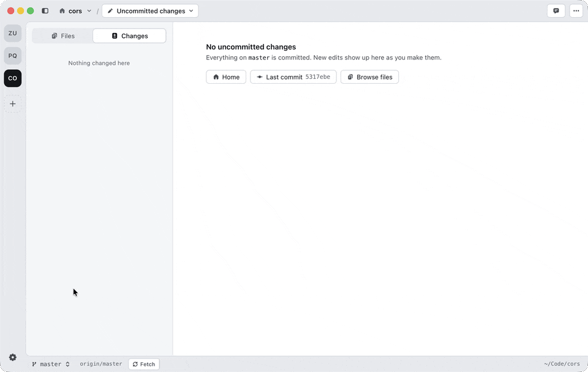Image resolution: width=588 pixels, height=372 pixels.
Task: Select the Changes tab
Action: [129, 36]
